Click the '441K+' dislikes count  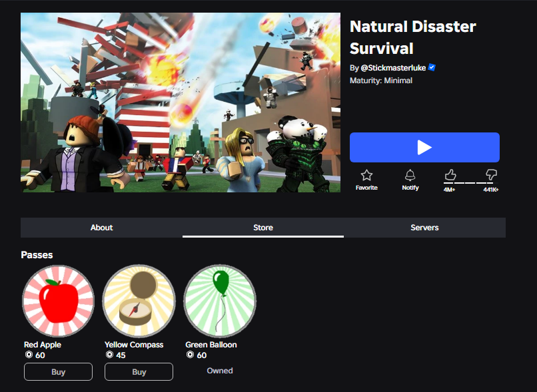(x=491, y=190)
